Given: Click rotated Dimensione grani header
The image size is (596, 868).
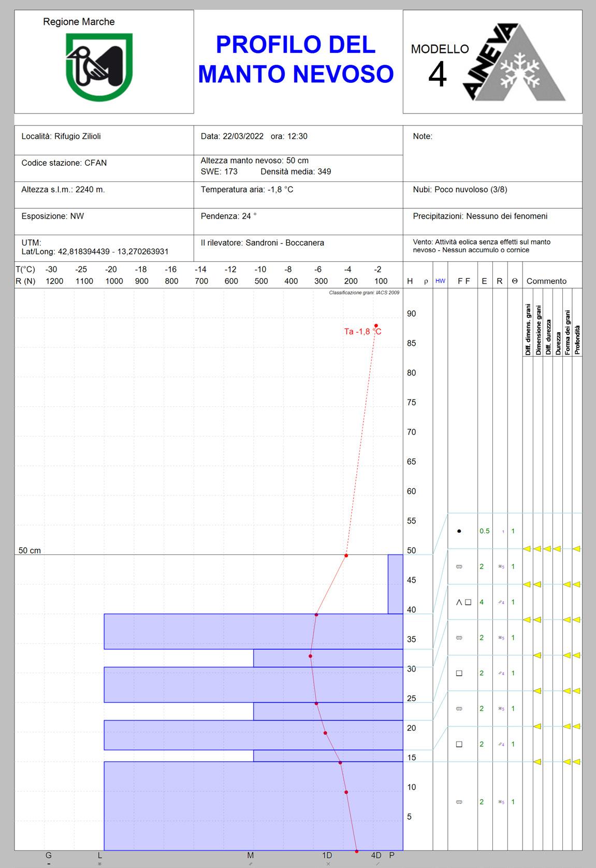Looking at the screenshot, I should click(x=539, y=329).
